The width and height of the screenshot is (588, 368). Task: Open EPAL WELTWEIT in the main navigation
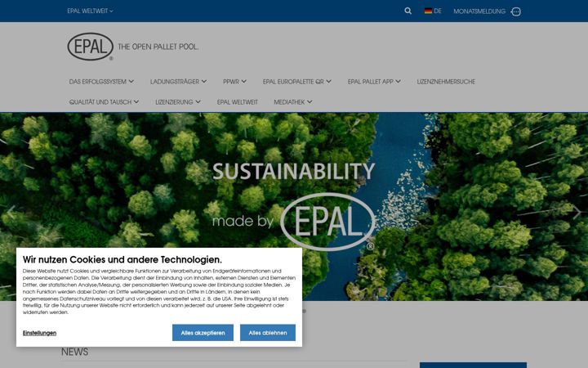237,101
